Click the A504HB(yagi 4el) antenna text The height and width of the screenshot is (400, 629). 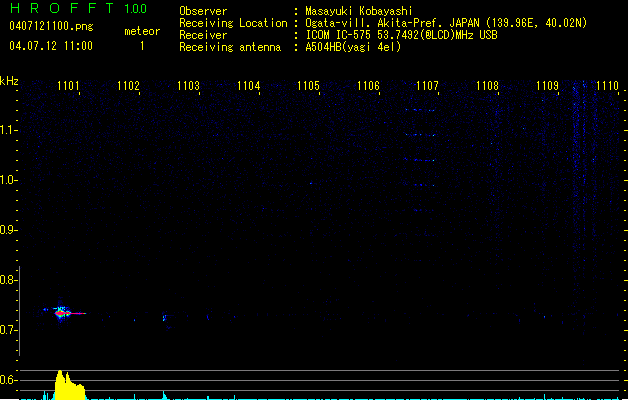click(x=353, y=47)
